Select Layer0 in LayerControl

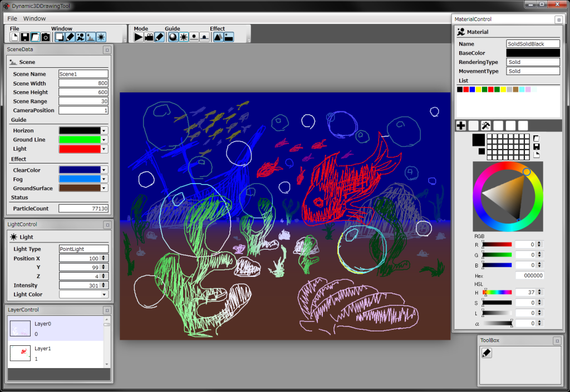56,329
